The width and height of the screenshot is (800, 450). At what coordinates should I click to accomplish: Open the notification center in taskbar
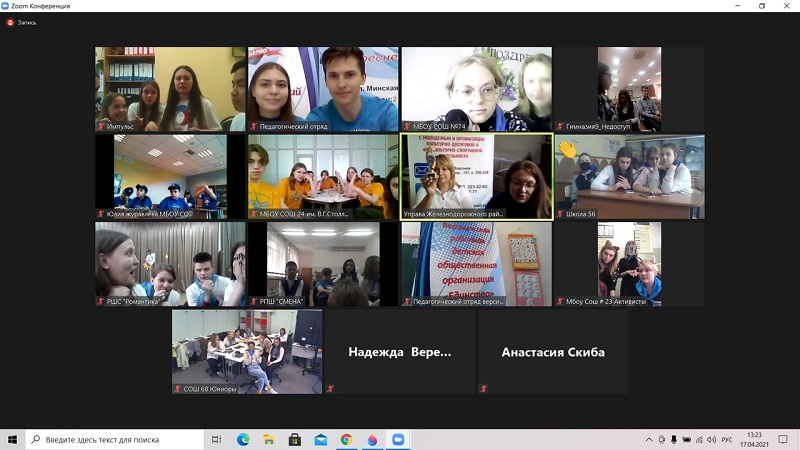click(785, 439)
